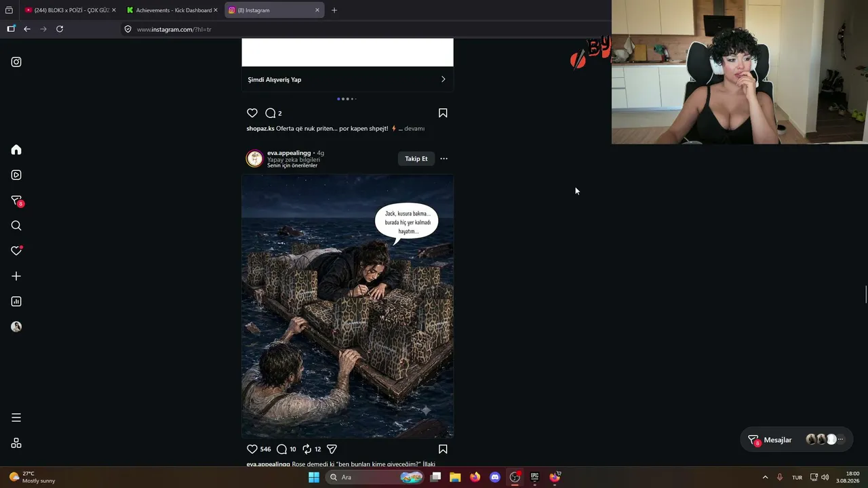
Task: Save the shopaz.ks post with bookmark
Action: 443,113
